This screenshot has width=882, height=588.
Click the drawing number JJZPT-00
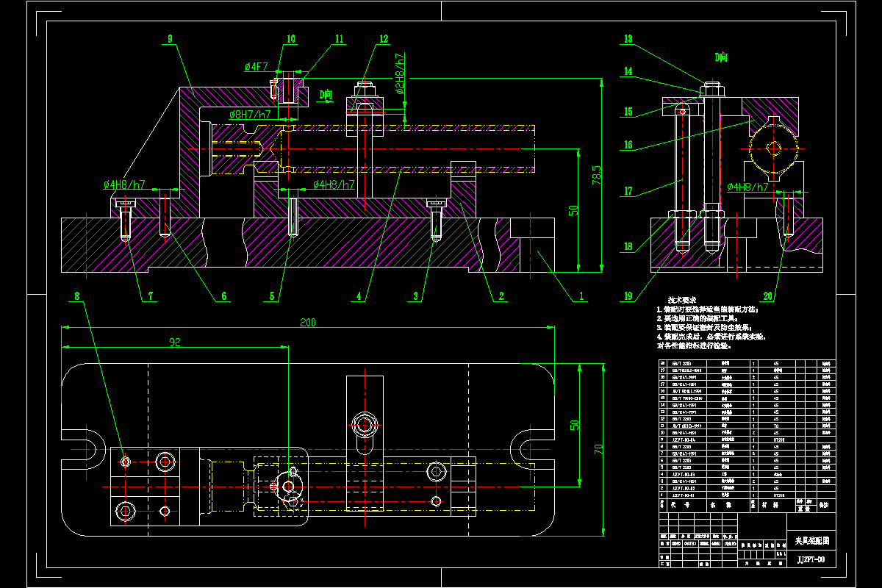point(811,559)
